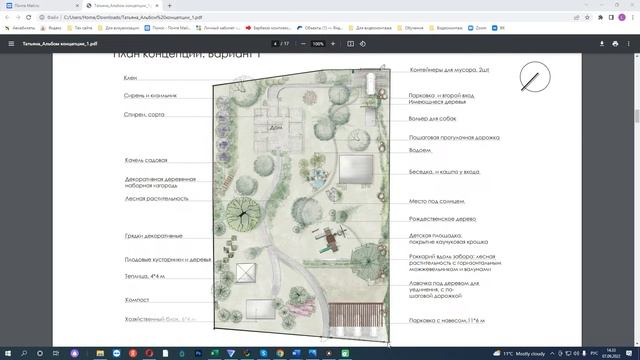Expand the Тех сайты bookmark folder
640x360 pixels.
[80, 28]
